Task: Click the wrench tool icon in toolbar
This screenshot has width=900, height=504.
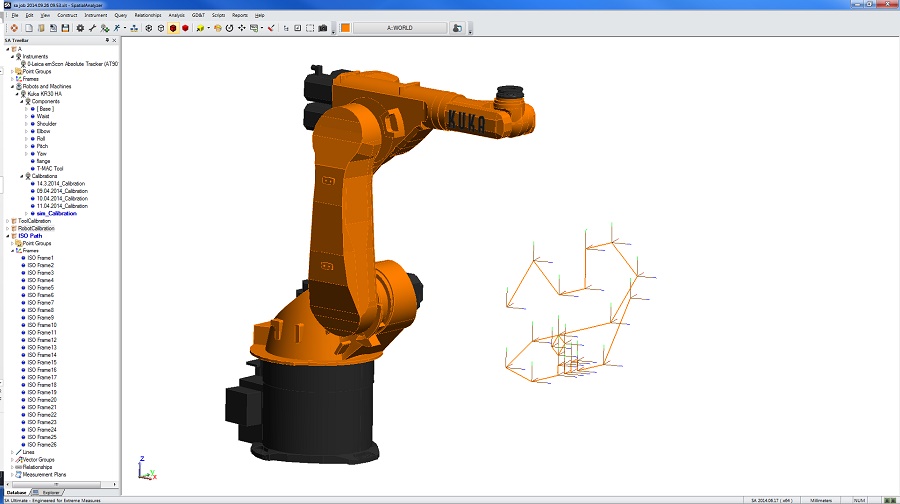Action: tap(92, 28)
